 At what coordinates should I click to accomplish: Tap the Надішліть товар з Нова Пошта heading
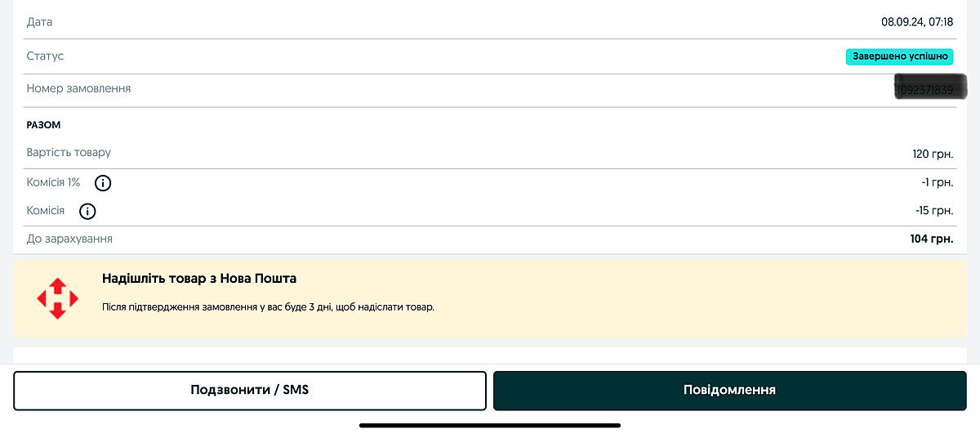[x=199, y=279]
